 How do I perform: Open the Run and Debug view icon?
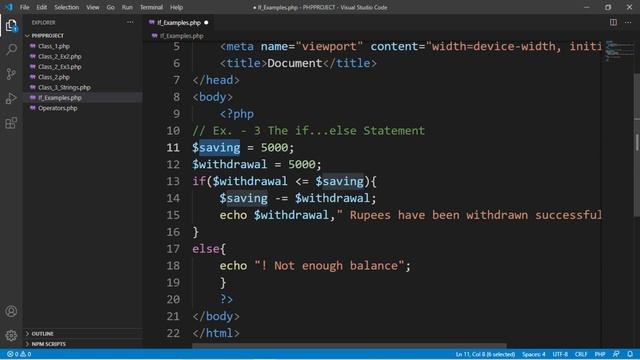(x=11, y=98)
